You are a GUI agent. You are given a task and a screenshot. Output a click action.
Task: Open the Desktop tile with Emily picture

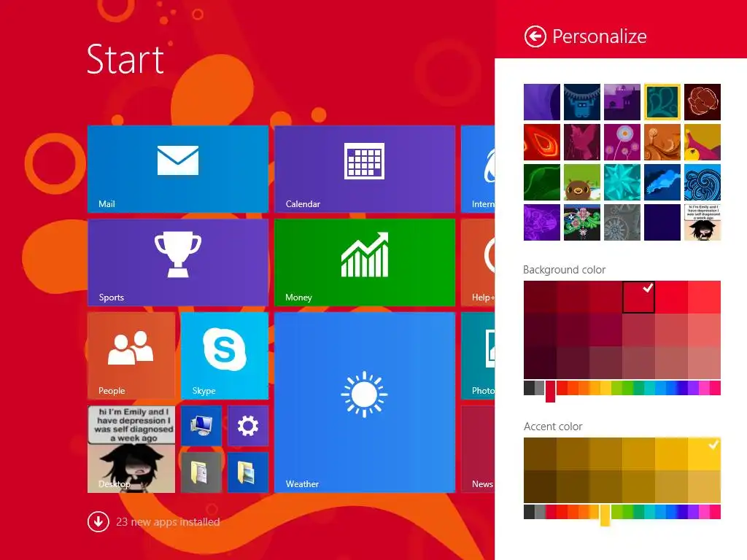tap(131, 448)
